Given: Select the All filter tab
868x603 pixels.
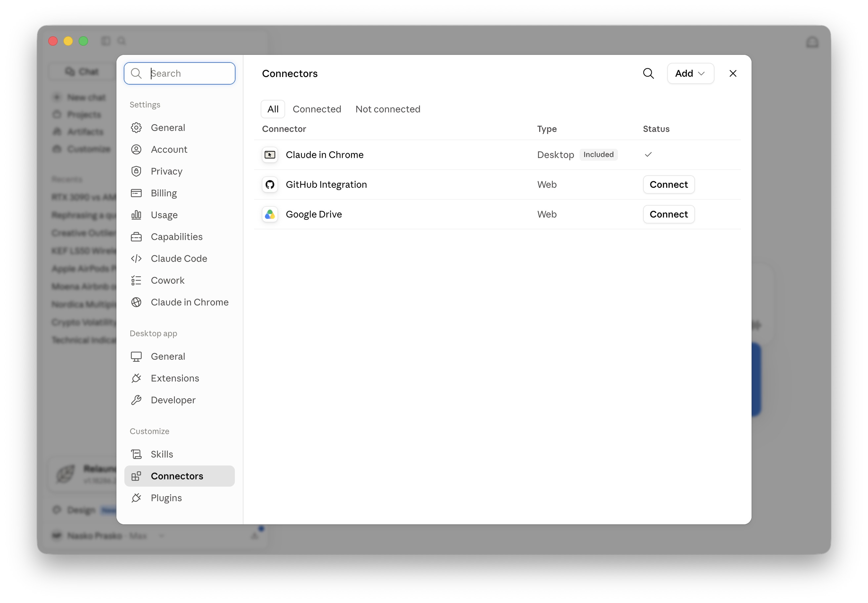Looking at the screenshot, I should [273, 109].
